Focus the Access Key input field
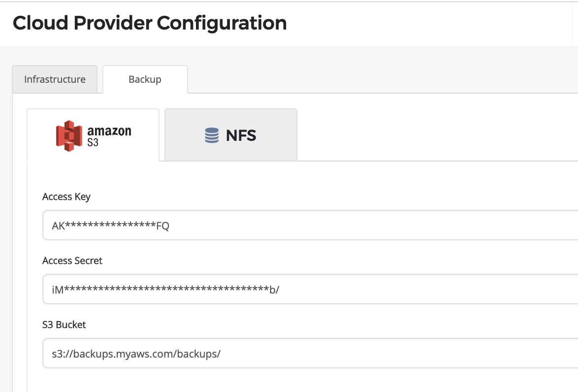This screenshot has height=392, width=578. 310,225
